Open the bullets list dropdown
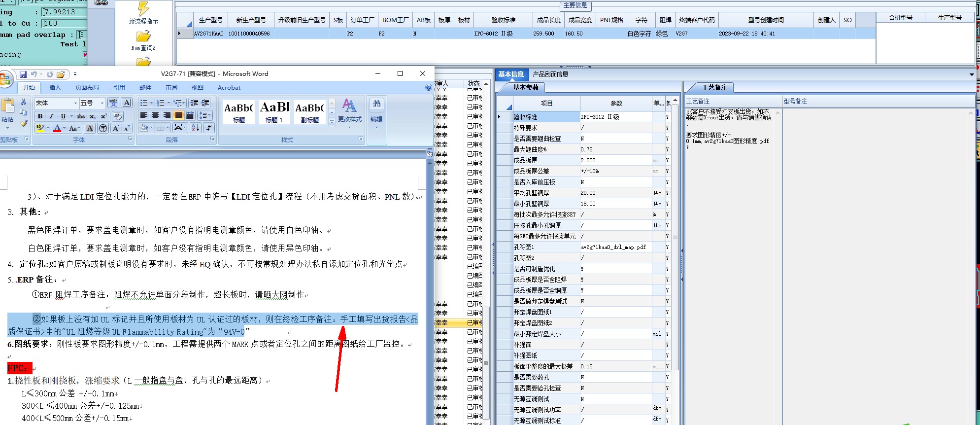The image size is (980, 425). (150, 103)
